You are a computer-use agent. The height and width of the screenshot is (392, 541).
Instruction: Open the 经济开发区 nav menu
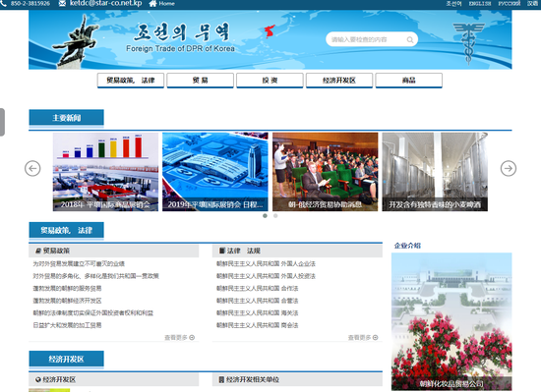(339, 81)
